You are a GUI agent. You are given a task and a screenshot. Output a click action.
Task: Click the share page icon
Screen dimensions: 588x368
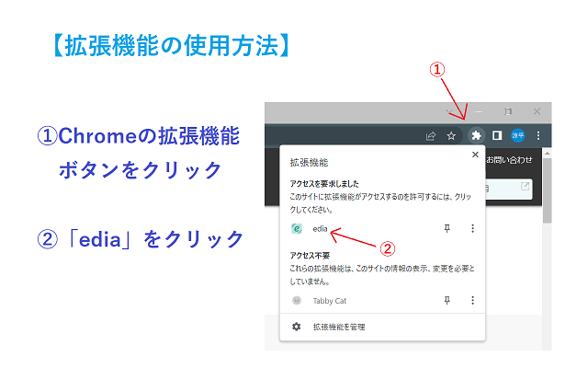tap(431, 135)
